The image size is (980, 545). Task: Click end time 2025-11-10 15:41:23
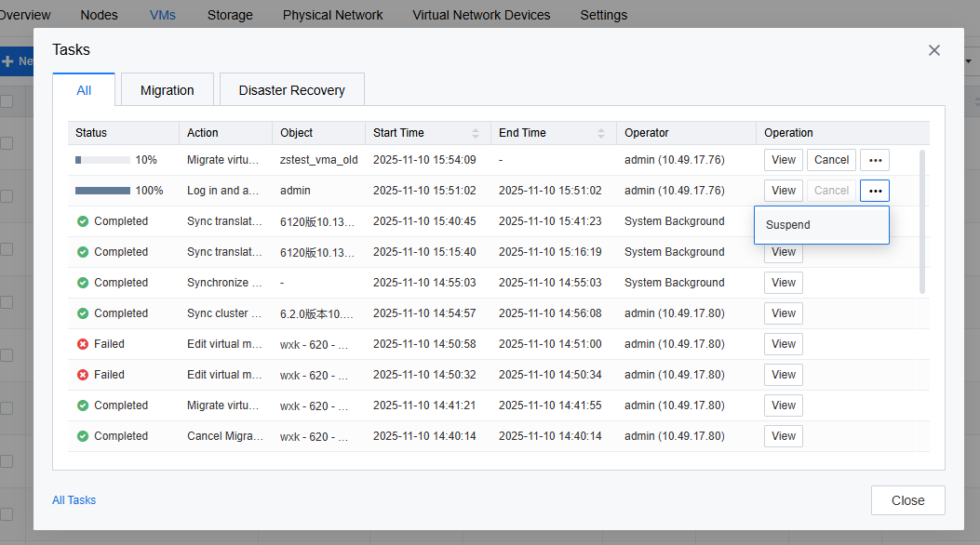[x=550, y=221]
